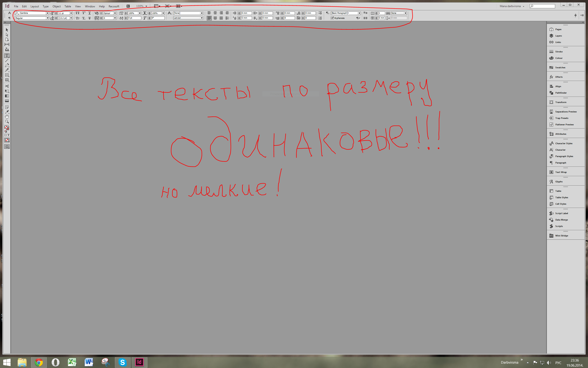588x368 pixels.
Task: Select the Free Transform tool
Action: click(7, 91)
